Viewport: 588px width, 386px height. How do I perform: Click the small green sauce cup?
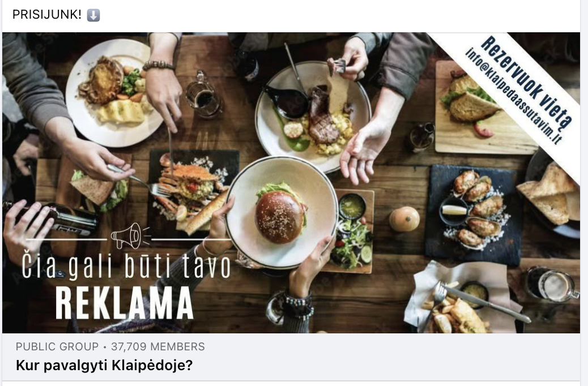352,206
